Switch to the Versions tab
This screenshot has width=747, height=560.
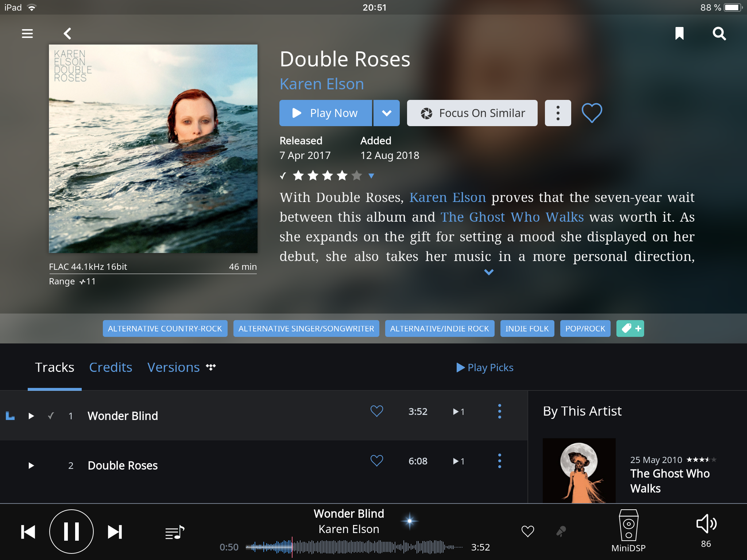point(174,367)
